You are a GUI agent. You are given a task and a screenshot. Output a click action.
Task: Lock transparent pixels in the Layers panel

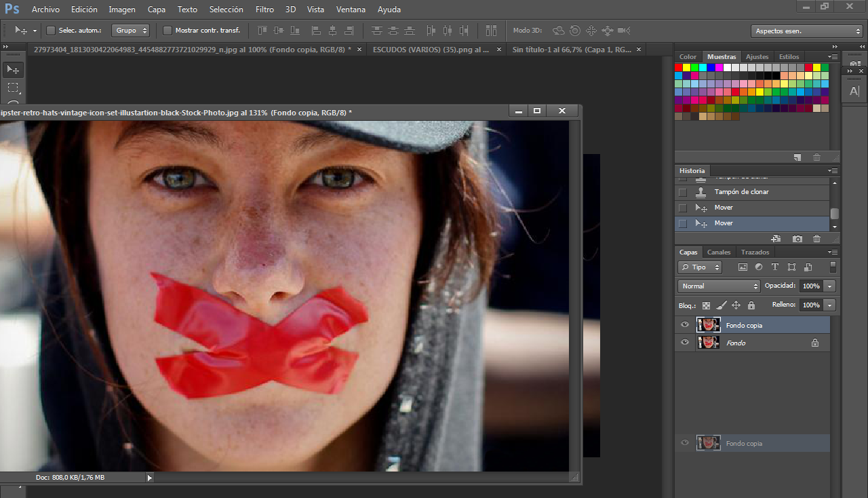click(x=707, y=305)
